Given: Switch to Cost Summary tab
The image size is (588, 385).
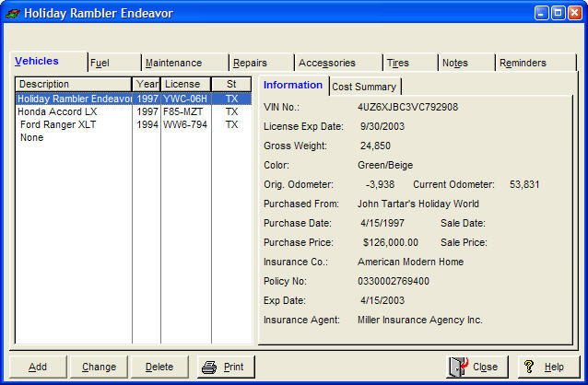Looking at the screenshot, I should 364,87.
